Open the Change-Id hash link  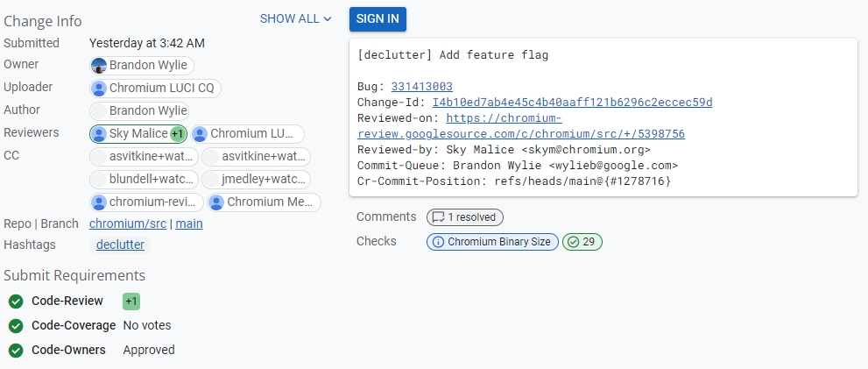pos(572,102)
